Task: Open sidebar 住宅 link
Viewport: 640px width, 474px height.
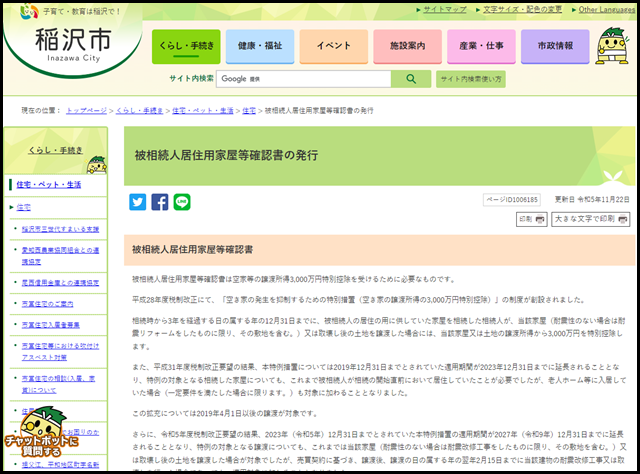Action: [x=24, y=207]
